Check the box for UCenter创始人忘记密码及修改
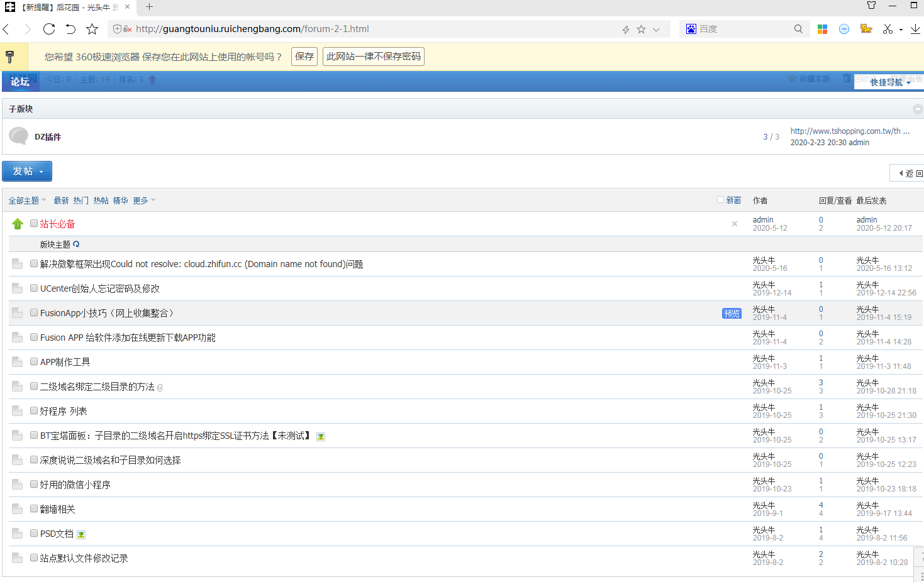Viewport: 924px width, 582px height. coord(34,288)
